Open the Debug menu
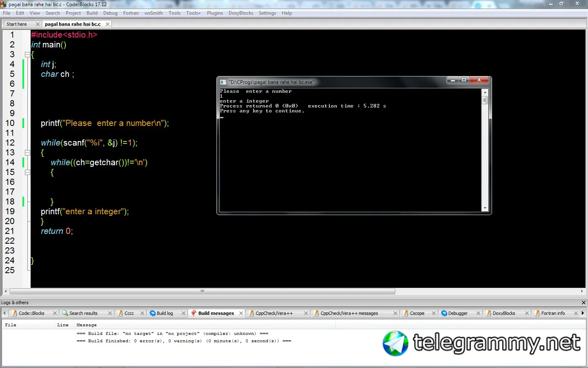This screenshot has height=368, width=588. click(x=111, y=13)
